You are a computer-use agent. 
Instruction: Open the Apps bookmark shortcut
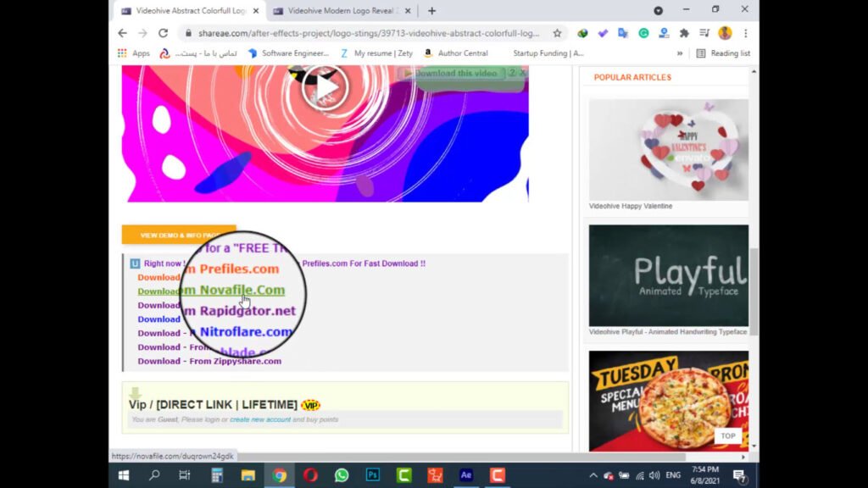(133, 53)
